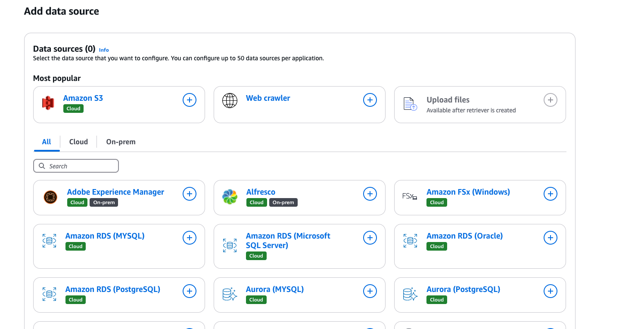Image resolution: width=644 pixels, height=329 pixels.
Task: Switch to the On-prem tab
Action: pos(121,142)
